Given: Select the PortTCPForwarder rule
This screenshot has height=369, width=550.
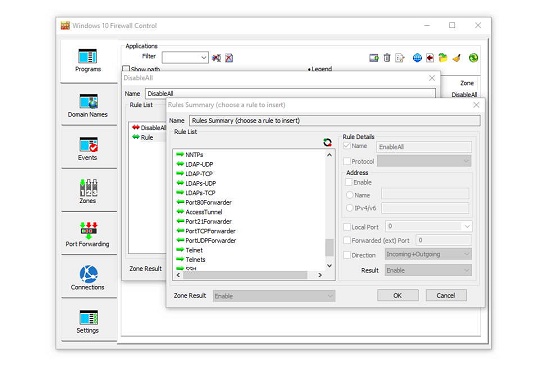Looking at the screenshot, I should click(x=210, y=231).
